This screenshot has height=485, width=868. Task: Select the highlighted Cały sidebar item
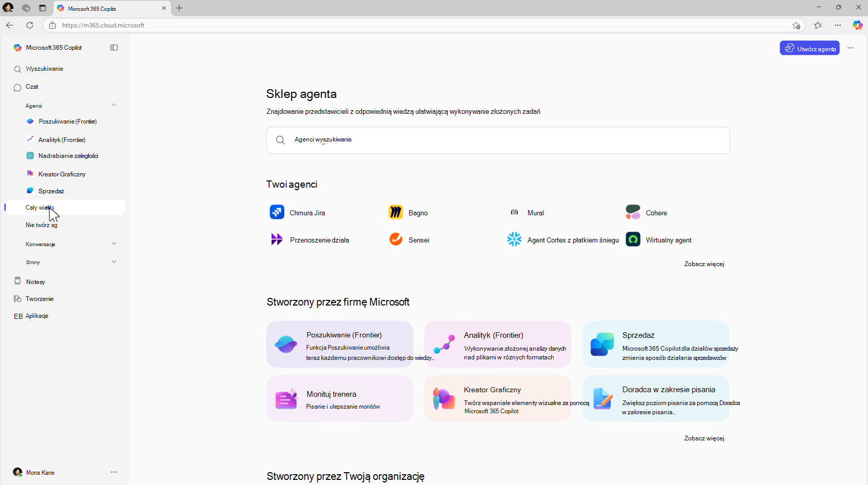tap(66, 207)
